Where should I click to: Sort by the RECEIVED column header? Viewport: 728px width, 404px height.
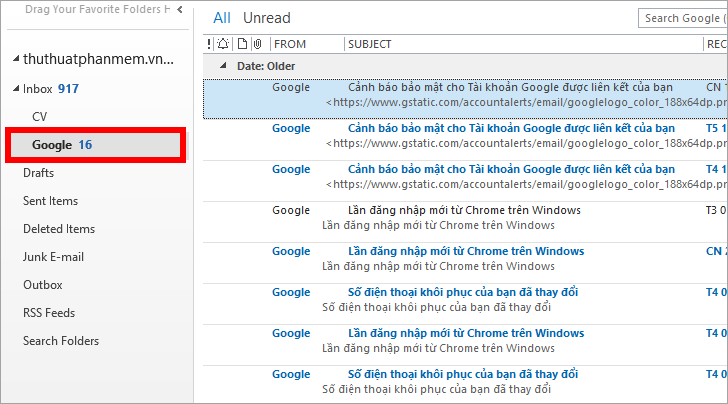click(715, 44)
